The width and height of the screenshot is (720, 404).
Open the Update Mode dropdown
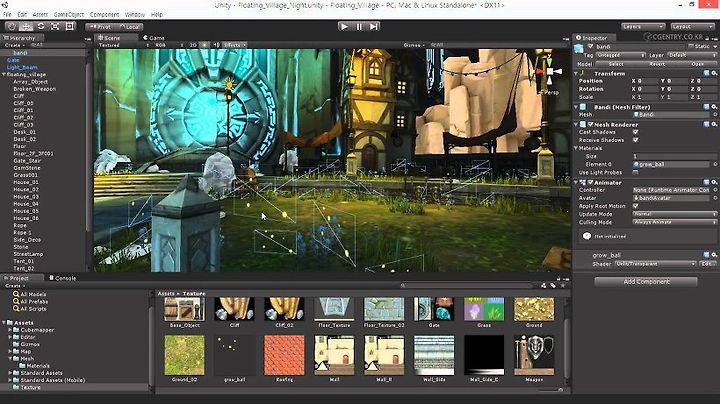click(x=674, y=214)
